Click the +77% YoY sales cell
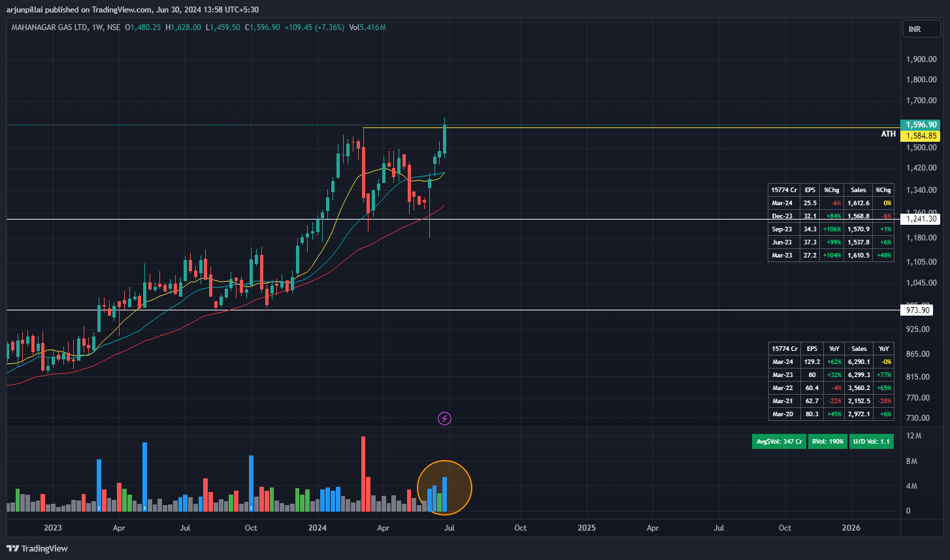This screenshot has height=560, width=950. click(x=884, y=375)
